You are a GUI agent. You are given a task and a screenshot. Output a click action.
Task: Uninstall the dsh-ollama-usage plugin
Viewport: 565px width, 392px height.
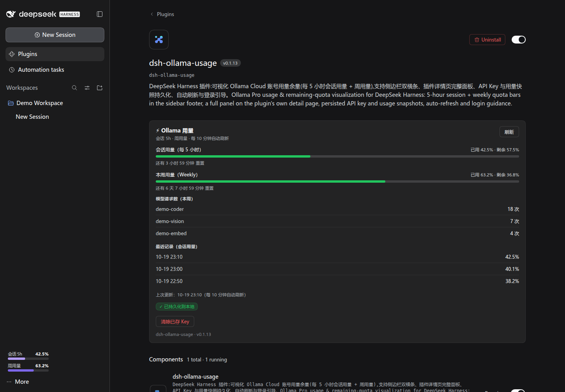coord(487,40)
